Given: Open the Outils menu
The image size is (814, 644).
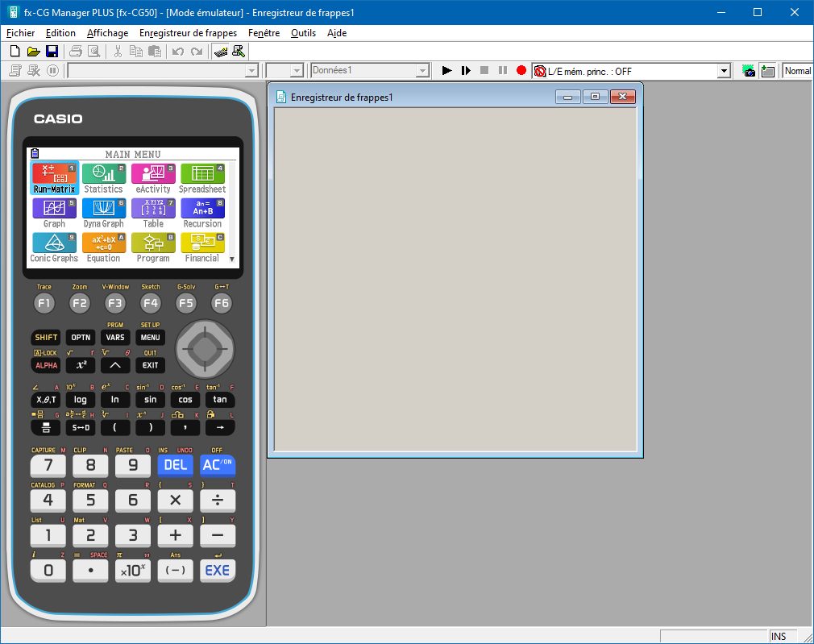Looking at the screenshot, I should pos(303,33).
